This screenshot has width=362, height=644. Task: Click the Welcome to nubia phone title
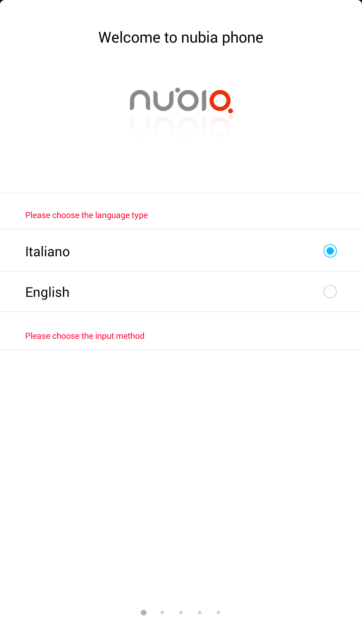tap(181, 38)
